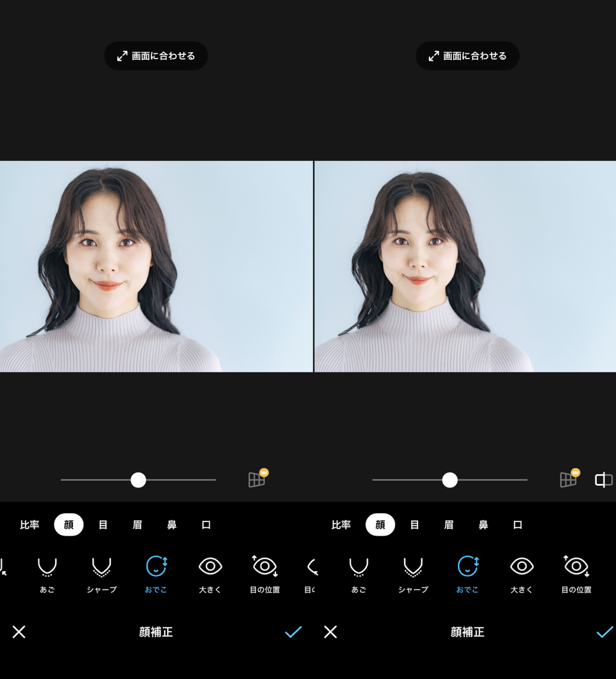The image size is (616, 679).
Task: Select the 顔 tab in right panel
Action: point(380,525)
